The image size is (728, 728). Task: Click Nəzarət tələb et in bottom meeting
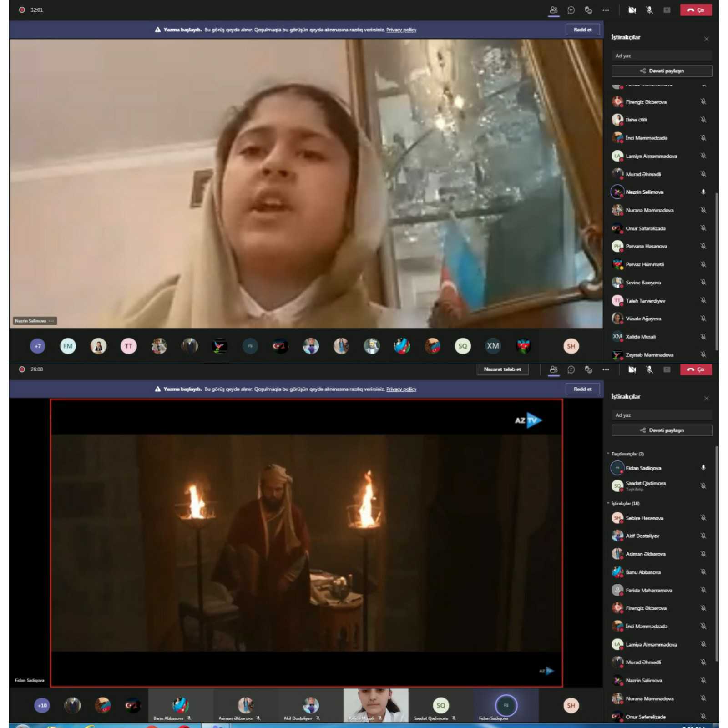tap(502, 369)
